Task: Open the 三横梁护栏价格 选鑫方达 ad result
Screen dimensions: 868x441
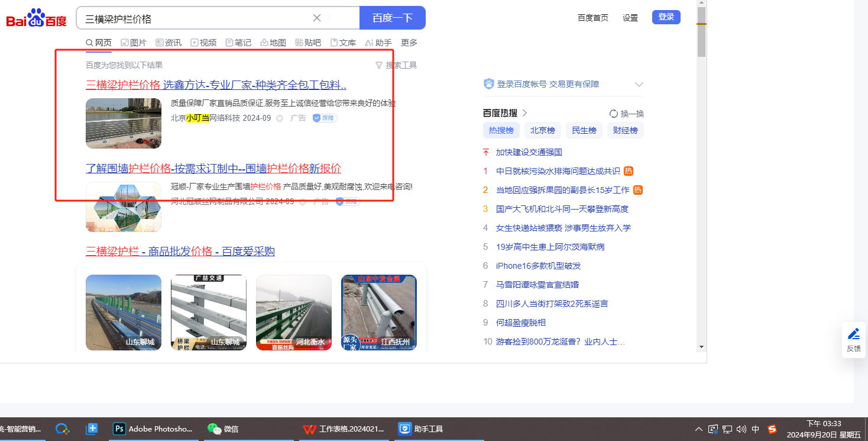Action: tap(216, 85)
